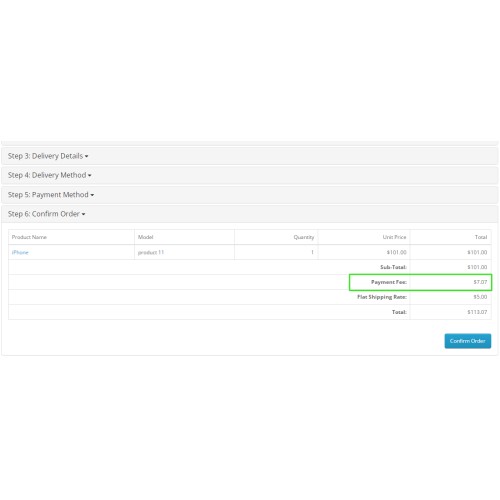Image resolution: width=500 pixels, height=500 pixels.
Task: Click the Flat Shipping Rate label
Action: point(382,297)
